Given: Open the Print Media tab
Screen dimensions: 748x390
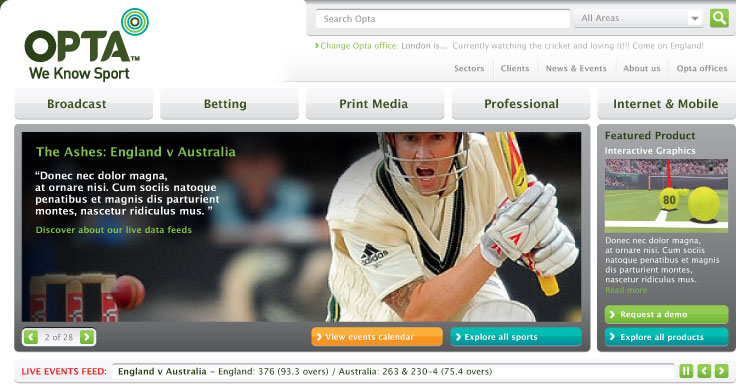Looking at the screenshot, I should click(x=375, y=104).
